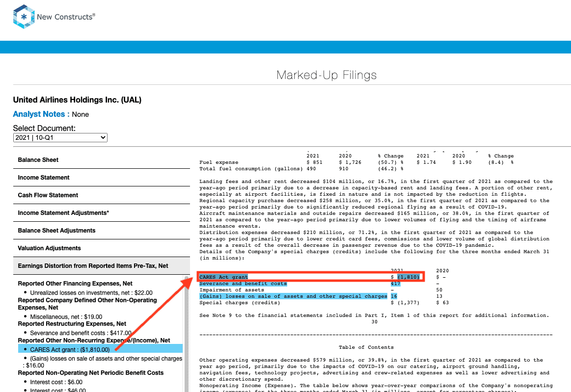Click the Special charges (credits) total row

pos(324,303)
